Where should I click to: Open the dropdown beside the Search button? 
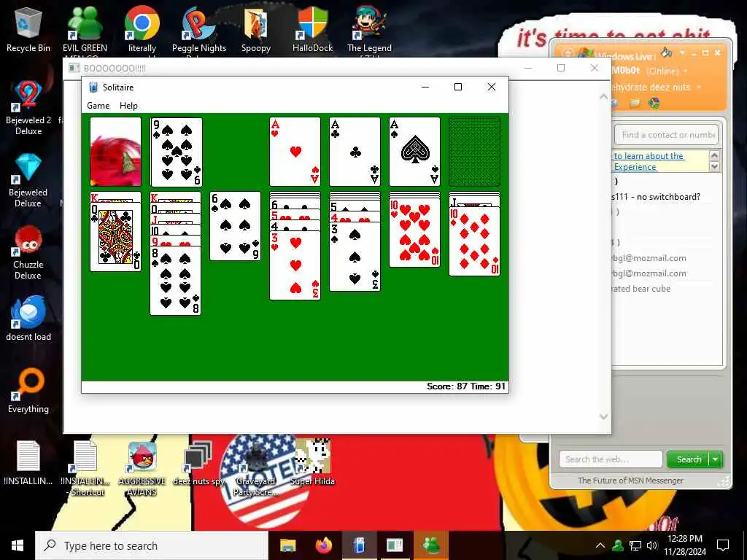pyautogui.click(x=716, y=459)
